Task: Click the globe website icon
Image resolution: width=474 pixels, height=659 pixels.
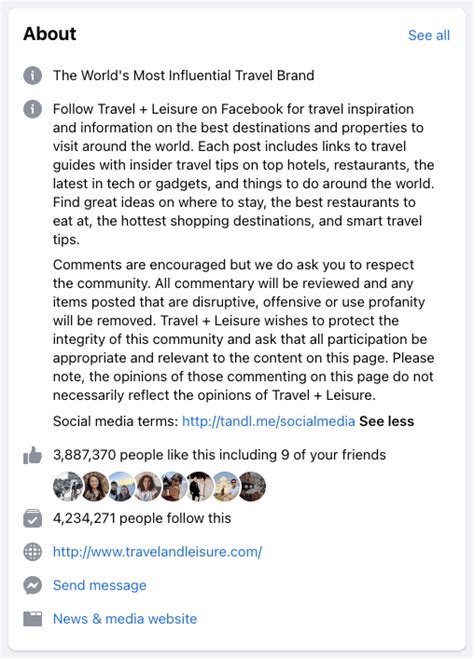Action: tap(32, 552)
